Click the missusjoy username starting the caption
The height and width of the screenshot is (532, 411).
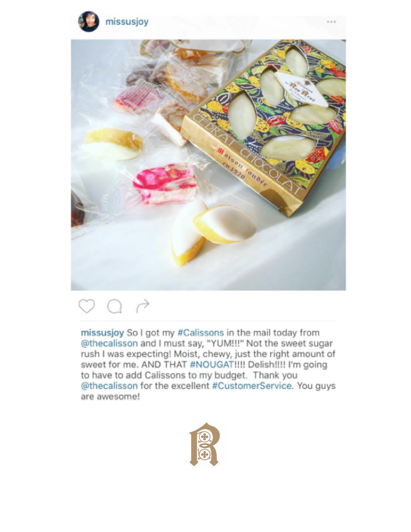pos(102,333)
